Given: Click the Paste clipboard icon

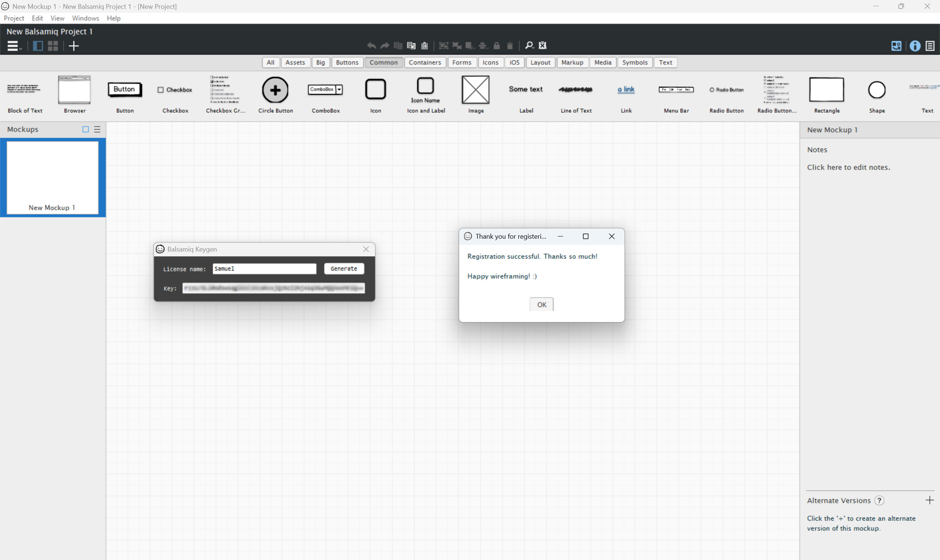Looking at the screenshot, I should [425, 46].
